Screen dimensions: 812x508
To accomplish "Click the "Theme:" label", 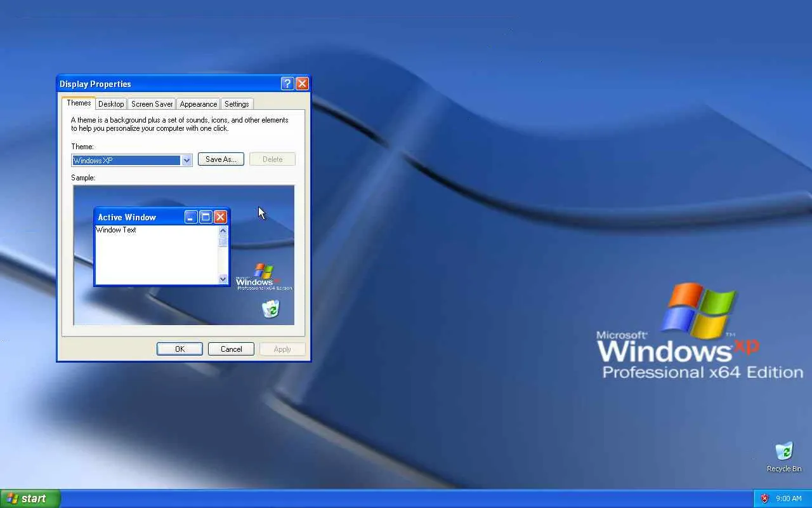I will tap(82, 147).
